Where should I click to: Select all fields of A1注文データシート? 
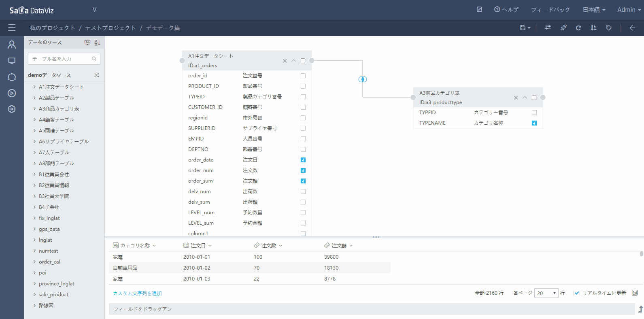pyautogui.click(x=303, y=61)
